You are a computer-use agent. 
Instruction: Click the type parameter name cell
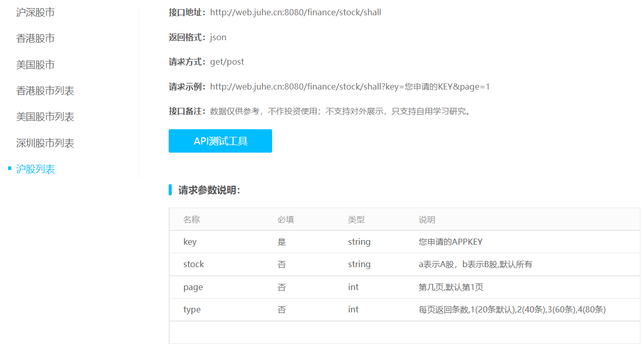tap(192, 309)
